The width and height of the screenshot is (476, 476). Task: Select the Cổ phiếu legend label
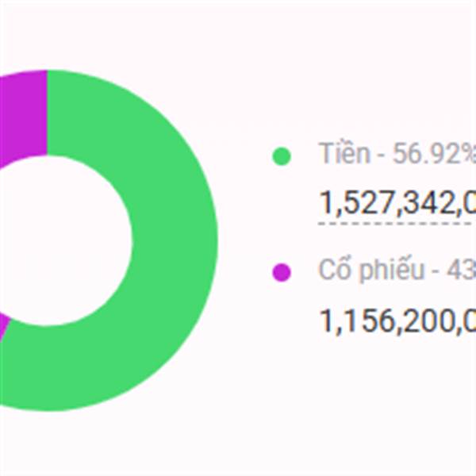[371, 271]
